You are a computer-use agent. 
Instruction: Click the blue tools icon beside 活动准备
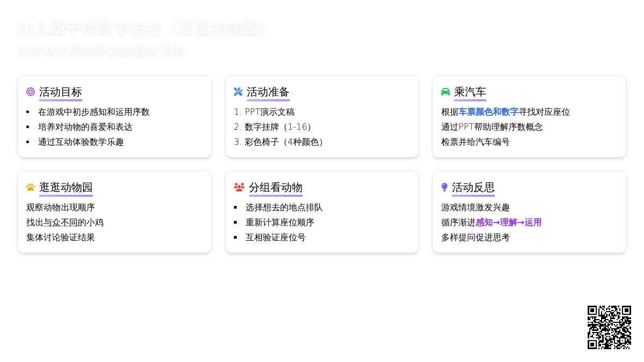tap(238, 92)
